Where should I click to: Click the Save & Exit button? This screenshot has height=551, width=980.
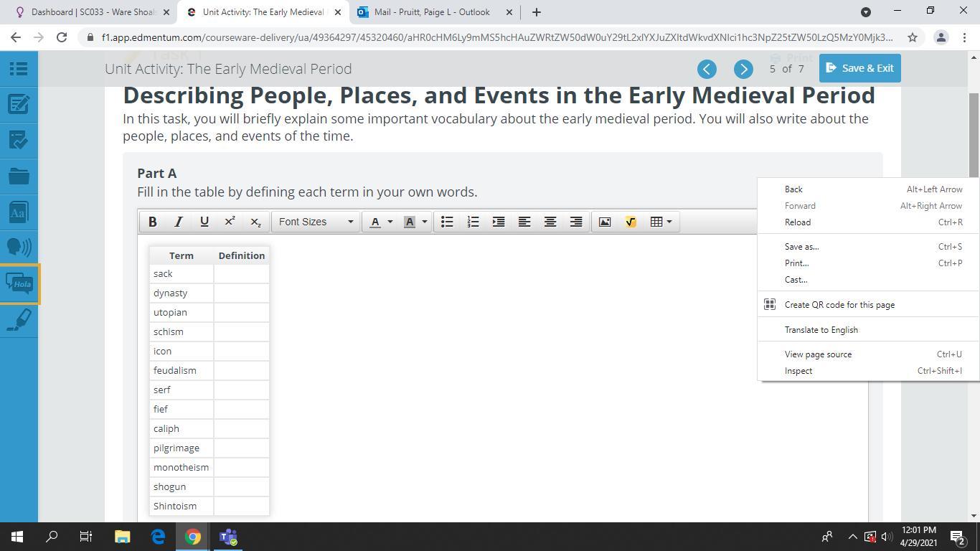859,68
